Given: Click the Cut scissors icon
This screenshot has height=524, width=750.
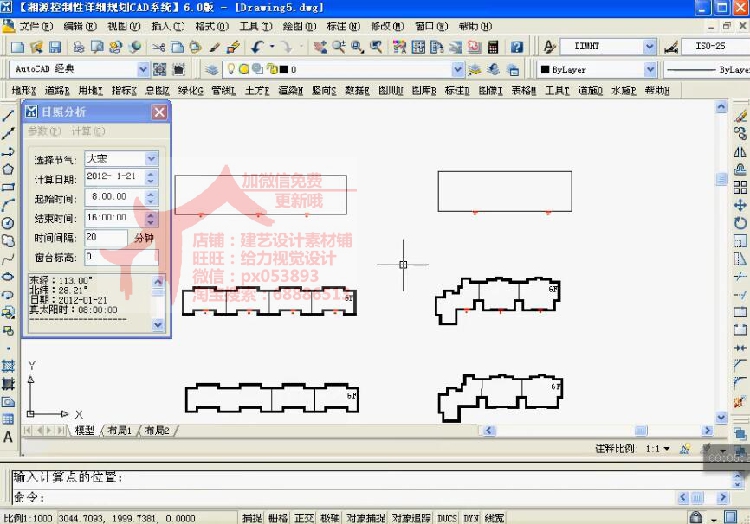Looking at the screenshot, I should 158,47.
